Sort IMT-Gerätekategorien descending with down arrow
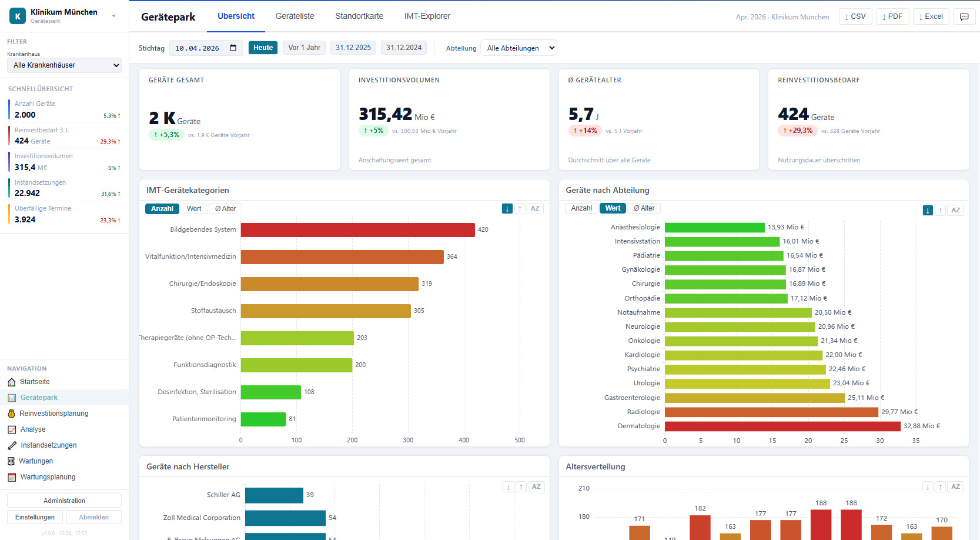This screenshot has height=540, width=980. coord(507,209)
